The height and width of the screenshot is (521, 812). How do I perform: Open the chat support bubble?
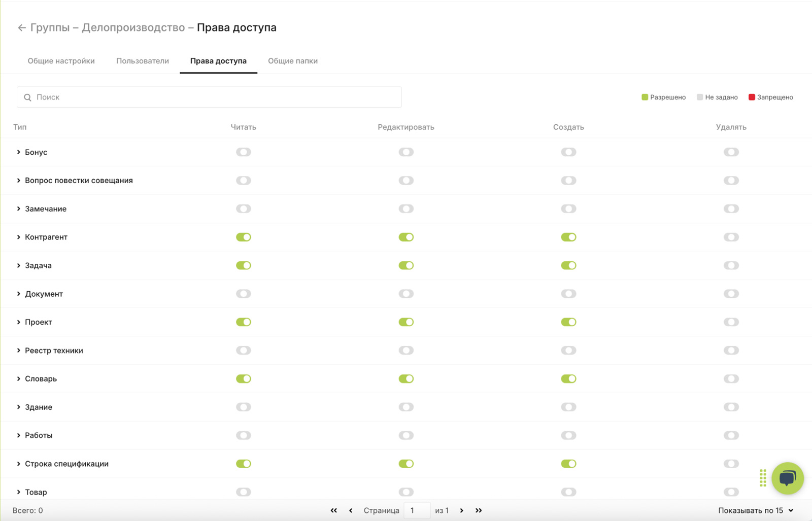(787, 478)
